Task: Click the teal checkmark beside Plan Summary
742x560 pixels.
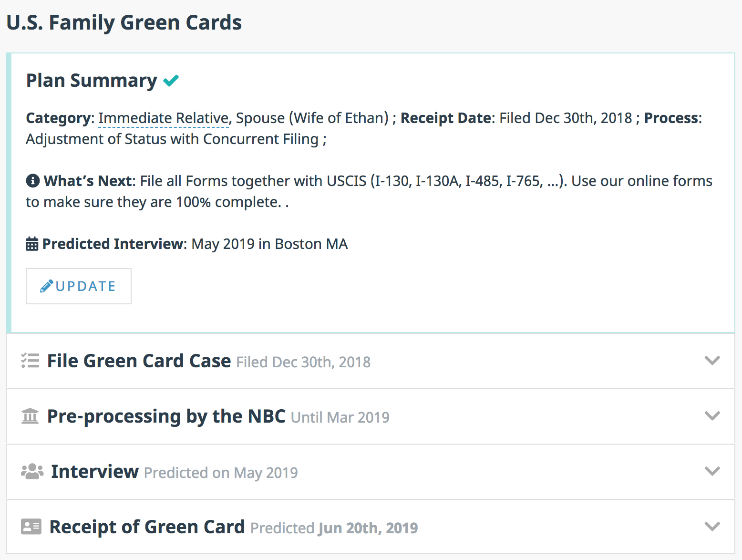Action: pyautogui.click(x=171, y=81)
